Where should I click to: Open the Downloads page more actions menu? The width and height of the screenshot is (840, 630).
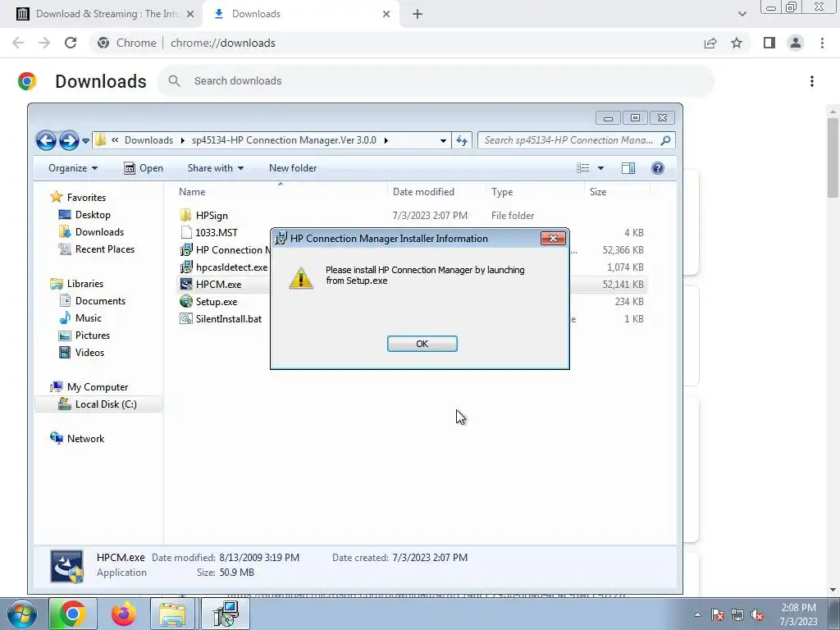[x=812, y=81]
